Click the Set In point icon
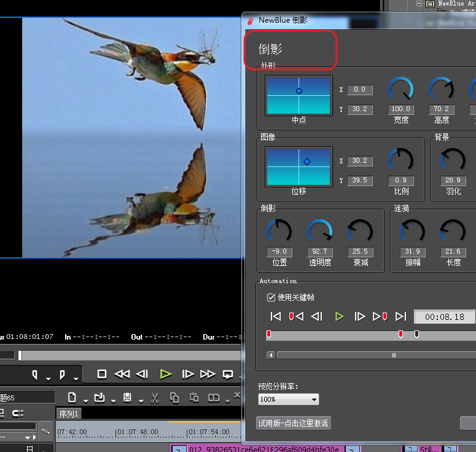 click(x=35, y=374)
